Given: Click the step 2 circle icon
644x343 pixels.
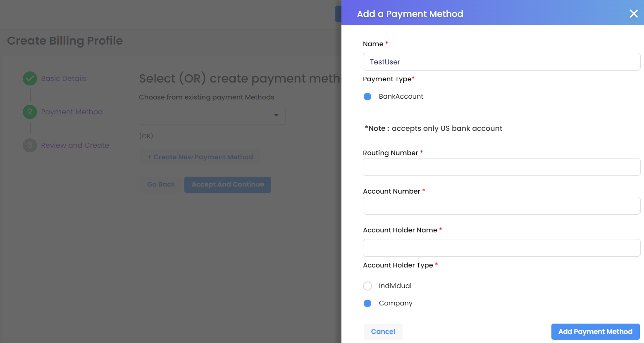Looking at the screenshot, I should click(x=30, y=112).
